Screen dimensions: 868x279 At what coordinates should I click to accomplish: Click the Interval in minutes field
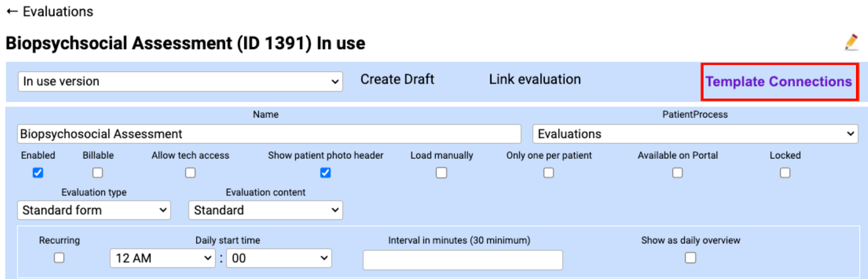point(463,260)
